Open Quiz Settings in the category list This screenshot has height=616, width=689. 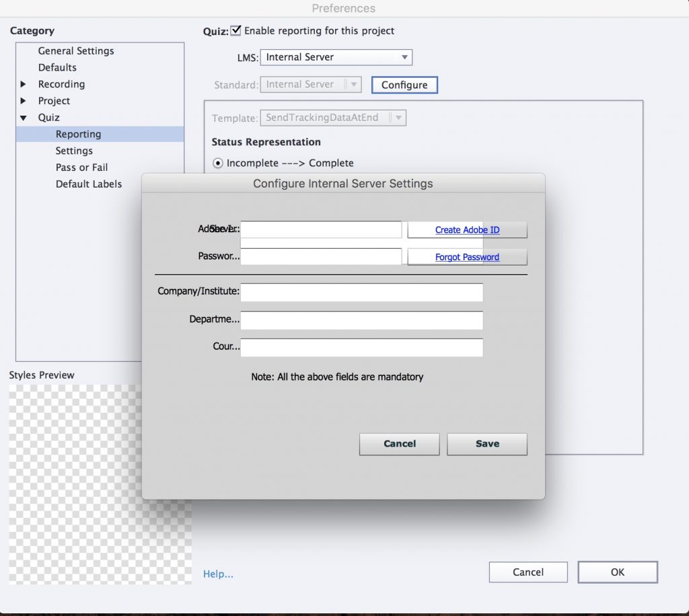coord(74,151)
